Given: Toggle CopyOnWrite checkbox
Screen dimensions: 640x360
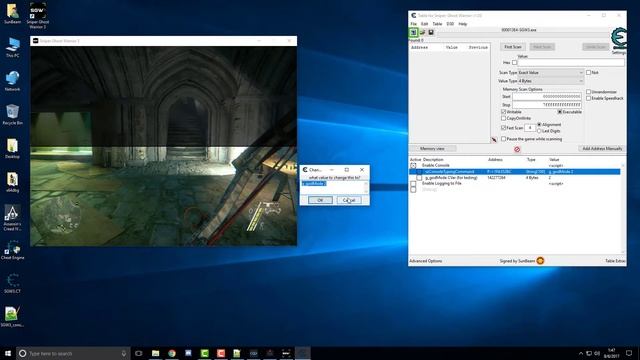Looking at the screenshot, I should (503, 118).
